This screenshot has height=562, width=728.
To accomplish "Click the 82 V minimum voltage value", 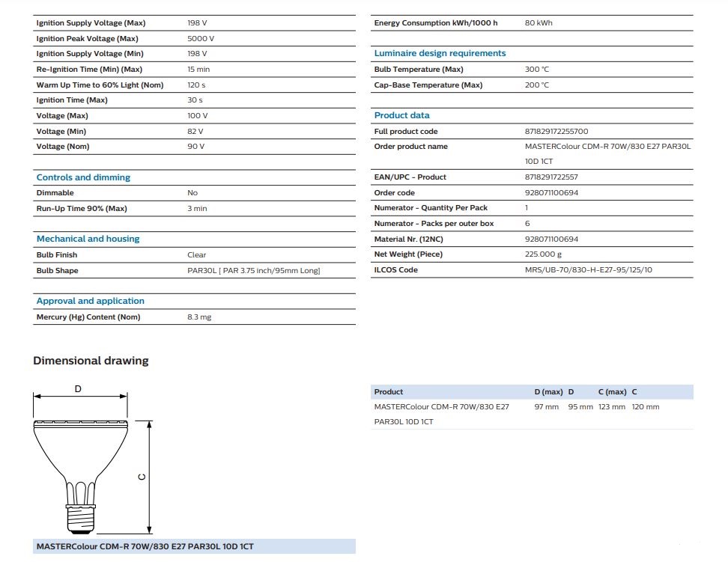I will [x=195, y=132].
